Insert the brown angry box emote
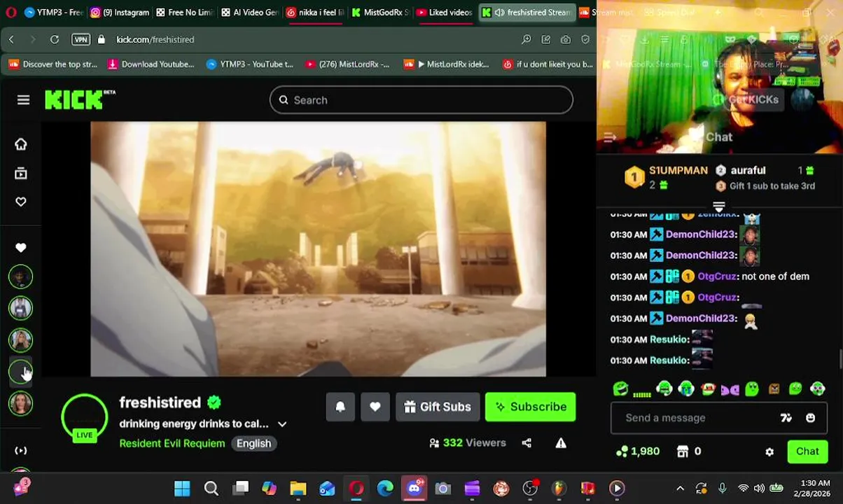Screen dimensions: 843x504 point(774,389)
